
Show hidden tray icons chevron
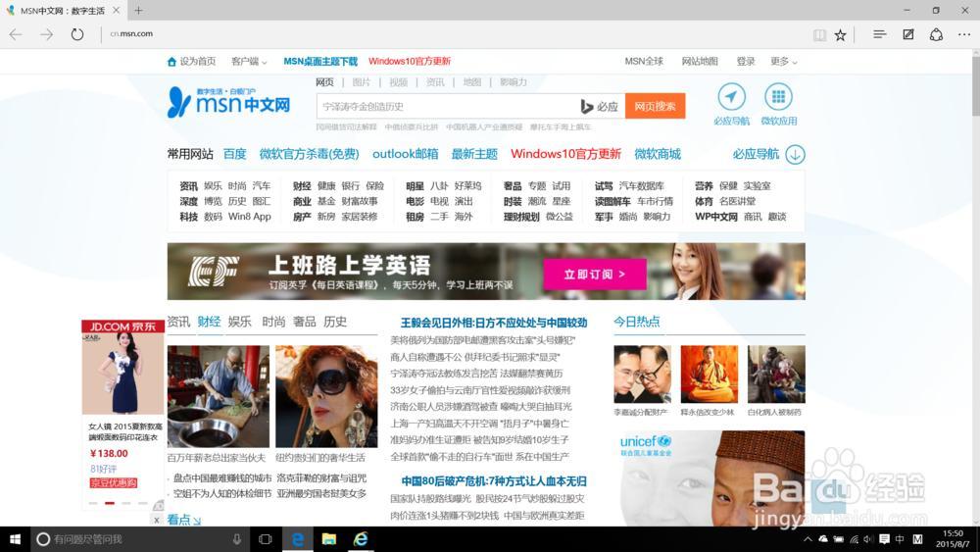(808, 539)
